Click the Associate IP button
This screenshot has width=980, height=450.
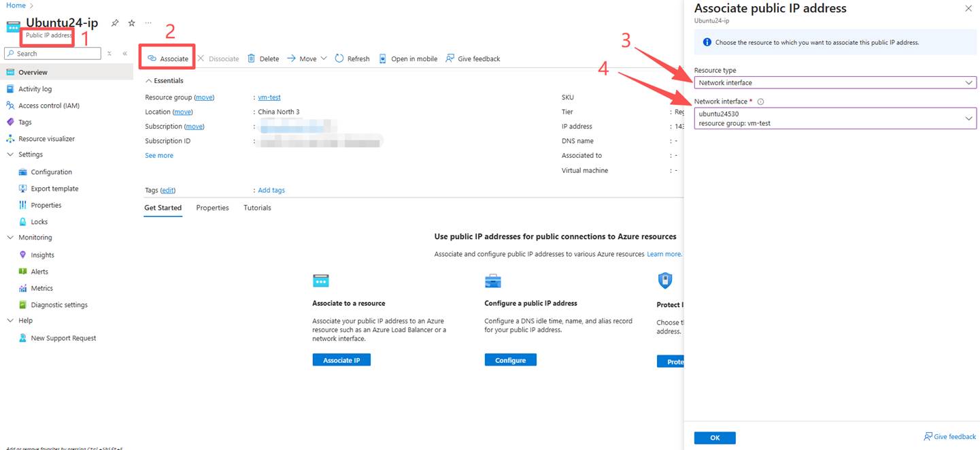tap(341, 360)
